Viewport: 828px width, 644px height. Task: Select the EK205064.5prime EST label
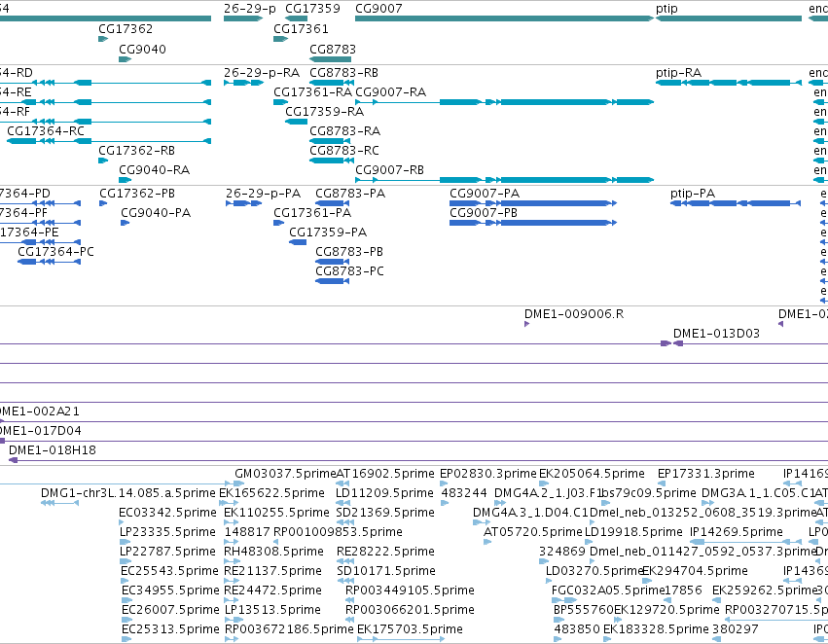(x=592, y=474)
